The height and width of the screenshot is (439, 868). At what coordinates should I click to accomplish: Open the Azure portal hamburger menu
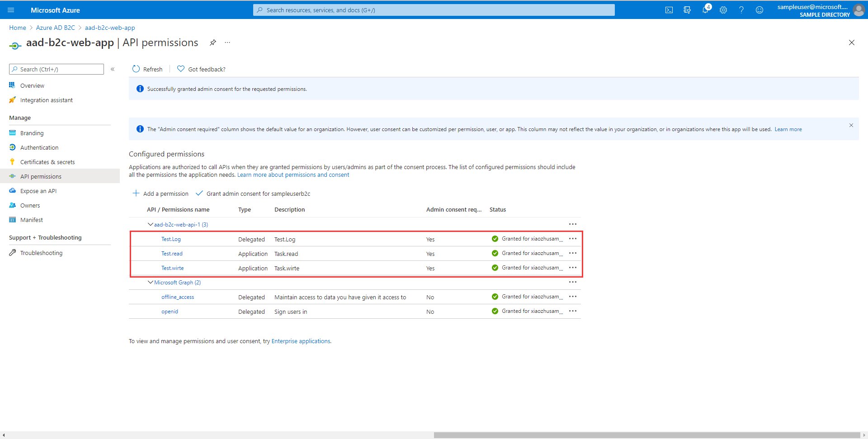click(x=11, y=10)
